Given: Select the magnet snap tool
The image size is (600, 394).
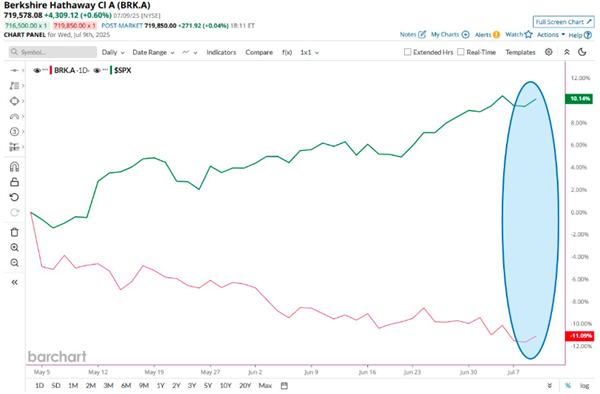Looking at the screenshot, I should [x=14, y=167].
